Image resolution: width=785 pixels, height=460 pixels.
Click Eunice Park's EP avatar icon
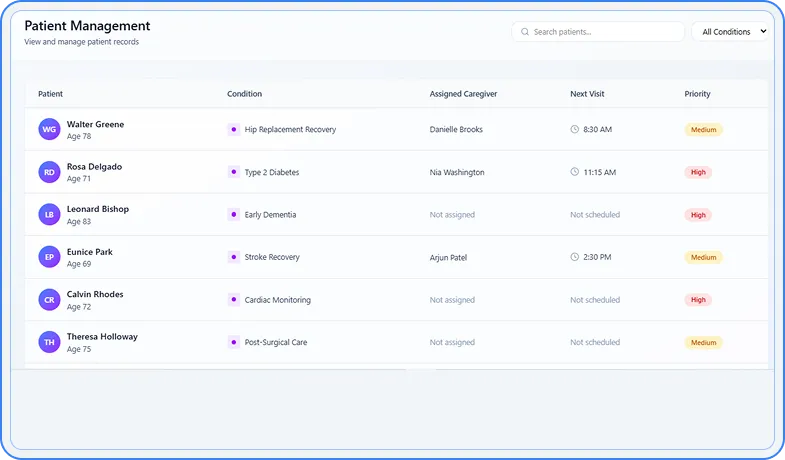49,257
